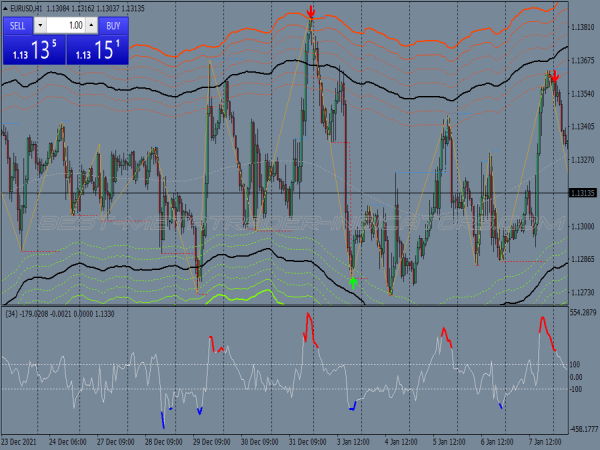This screenshot has height=450, width=600.
Task: Click the date label 23 Dec 2021
Action: tap(19, 442)
